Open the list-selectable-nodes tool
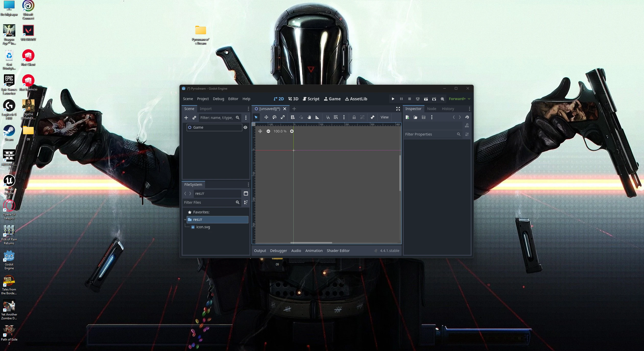644x351 pixels. 293,117
